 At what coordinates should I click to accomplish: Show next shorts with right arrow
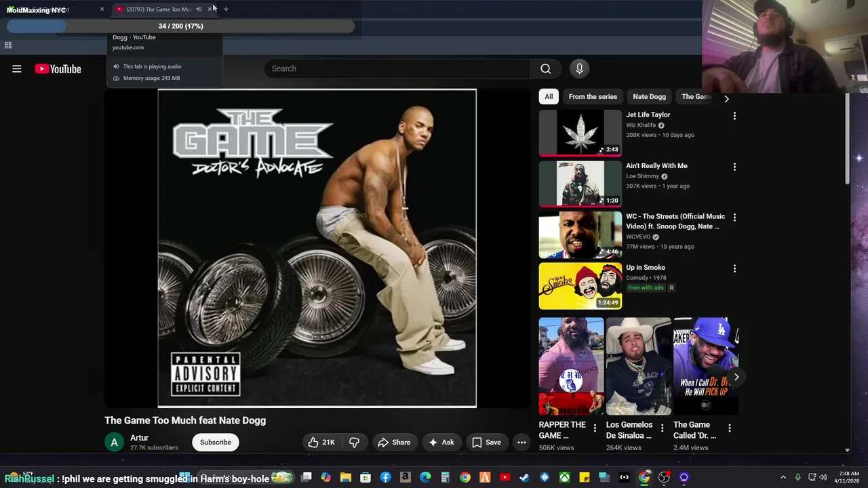(736, 377)
